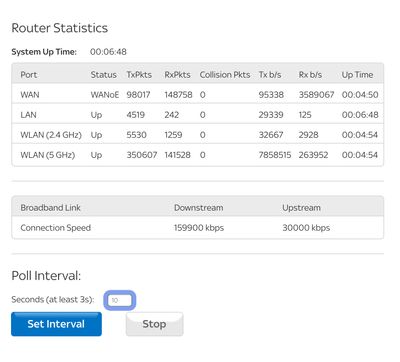Click the RxPkts column header
This screenshot has width=400, height=362.
(x=177, y=75)
